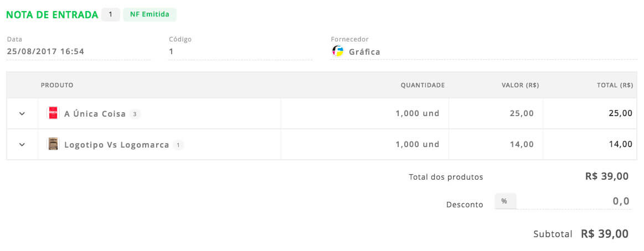Click the Desconto value field
Image resolution: width=644 pixels, height=251 pixels.
click(x=574, y=201)
